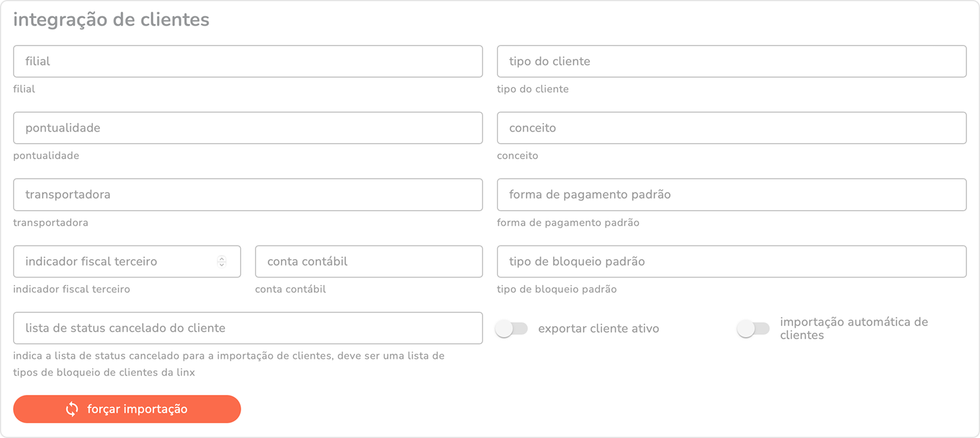Turn on importação automática de clientes switch
The width and height of the screenshot is (980, 438).
[x=753, y=328]
